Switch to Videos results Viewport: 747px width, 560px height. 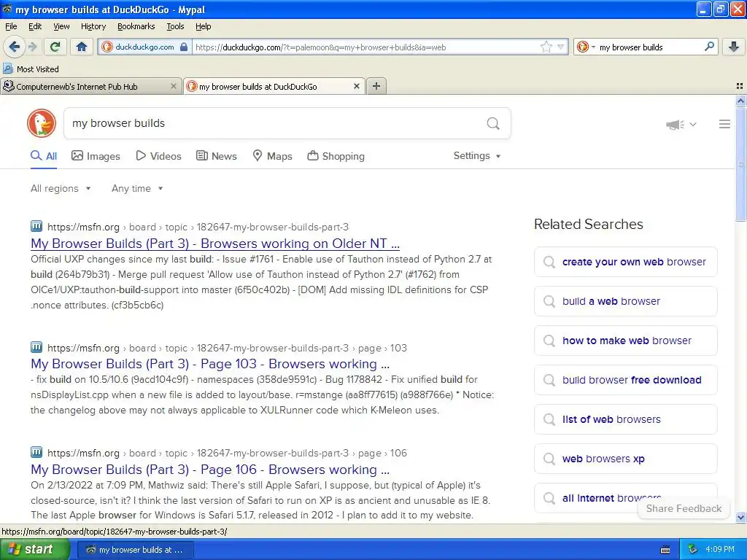[x=158, y=156]
